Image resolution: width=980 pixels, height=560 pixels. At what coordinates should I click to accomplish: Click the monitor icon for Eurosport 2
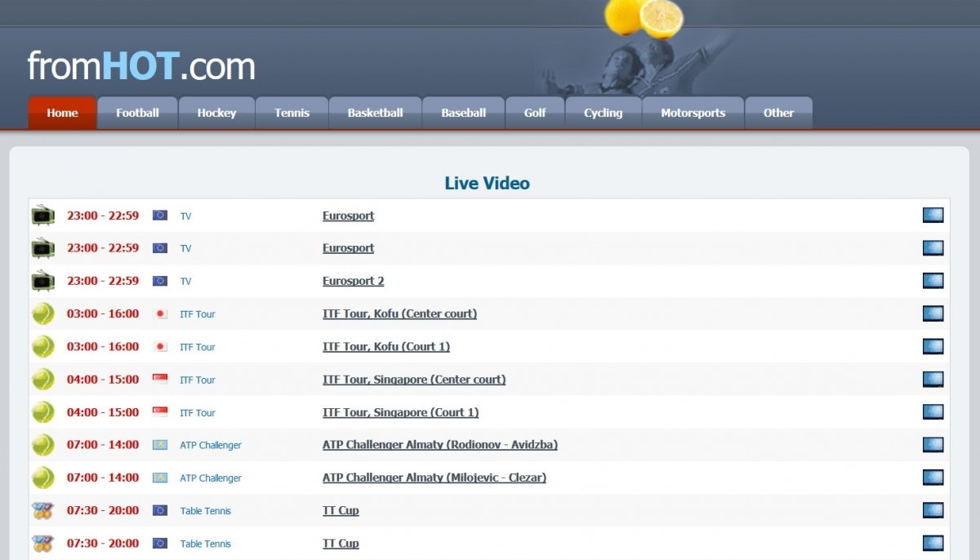pos(933,281)
